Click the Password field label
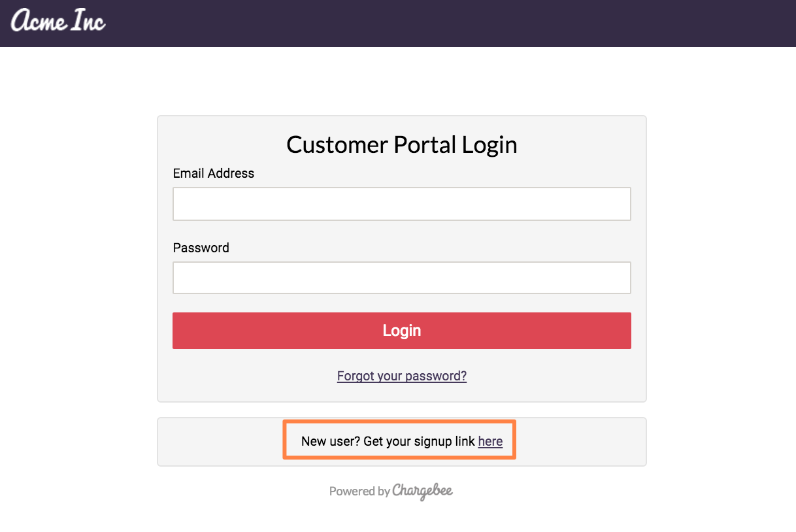 [201, 248]
